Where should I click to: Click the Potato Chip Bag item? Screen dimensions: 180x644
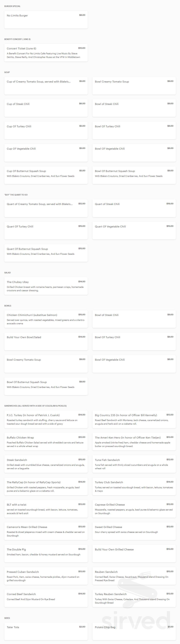134,631
